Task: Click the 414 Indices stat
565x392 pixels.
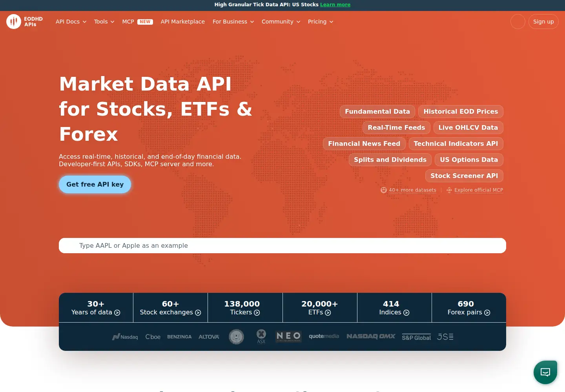Action: pyautogui.click(x=394, y=308)
